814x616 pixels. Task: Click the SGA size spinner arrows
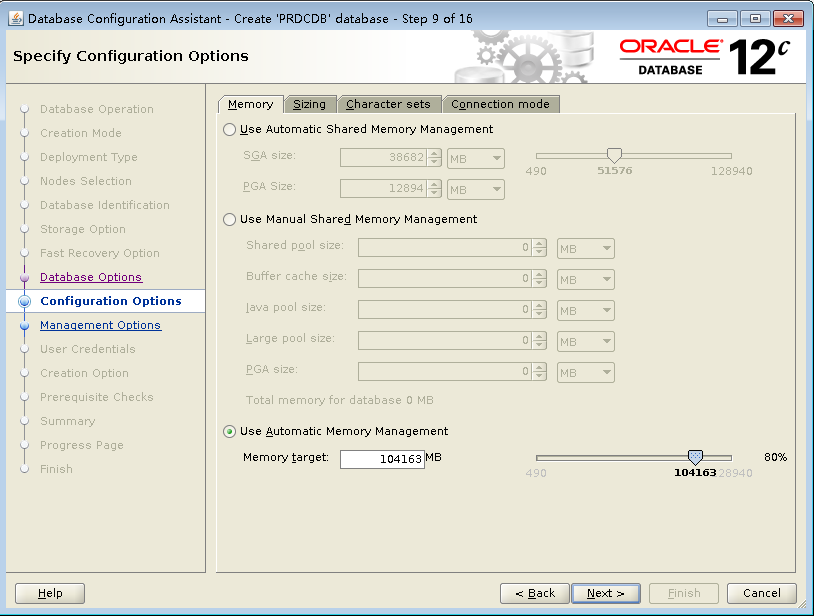point(435,158)
